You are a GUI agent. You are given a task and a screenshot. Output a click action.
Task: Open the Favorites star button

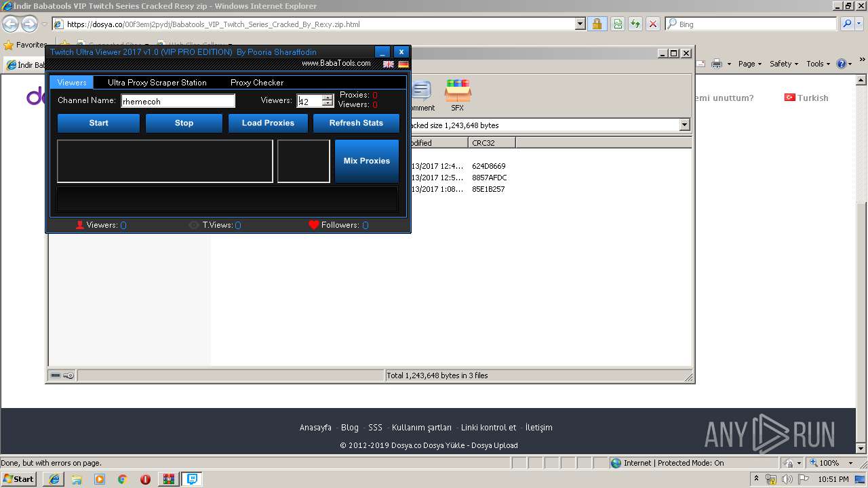[x=25, y=45]
